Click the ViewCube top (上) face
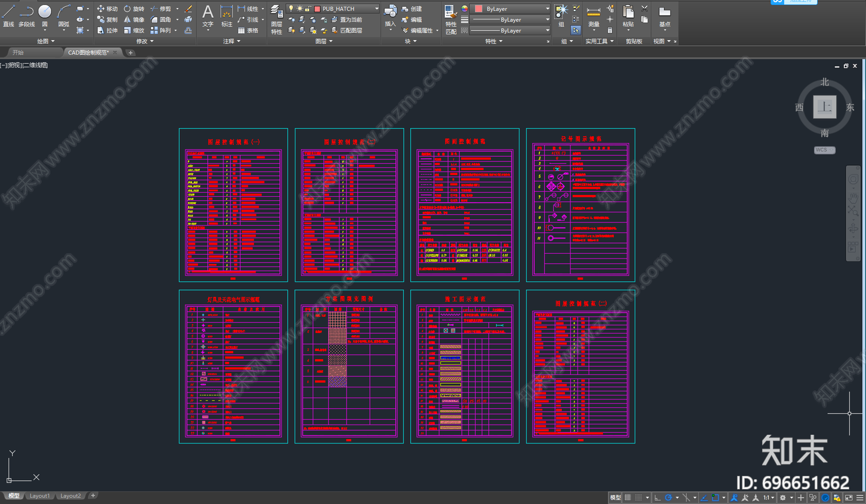 coord(824,107)
